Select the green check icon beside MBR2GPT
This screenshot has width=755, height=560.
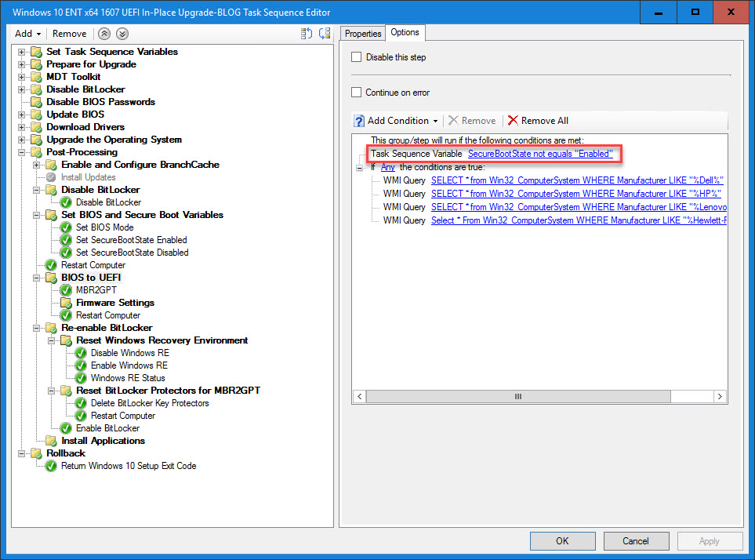click(66, 290)
